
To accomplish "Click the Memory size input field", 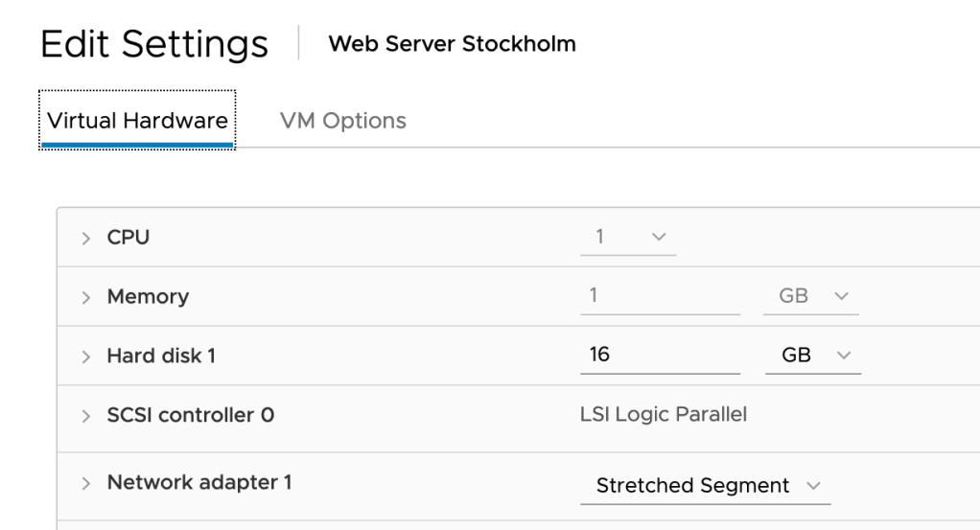I will [x=660, y=296].
